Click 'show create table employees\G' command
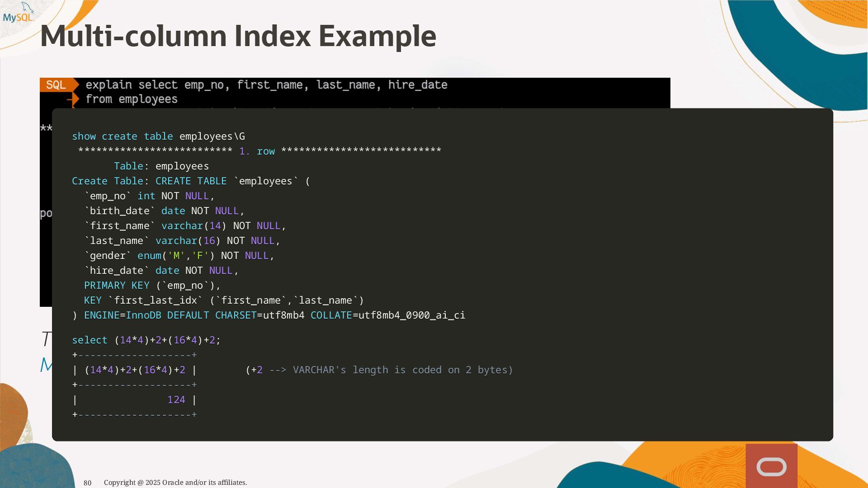This screenshot has height=488, width=868. coord(158,136)
